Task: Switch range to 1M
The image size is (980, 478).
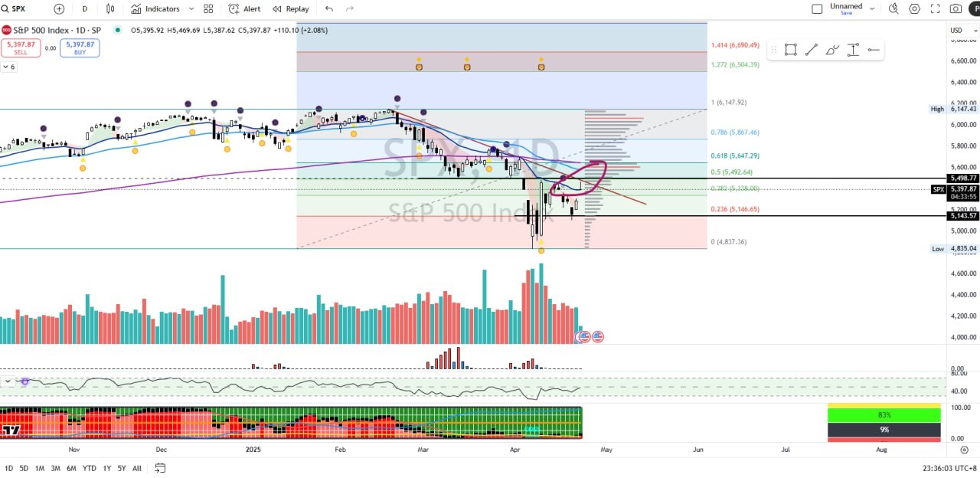Action: (40, 468)
